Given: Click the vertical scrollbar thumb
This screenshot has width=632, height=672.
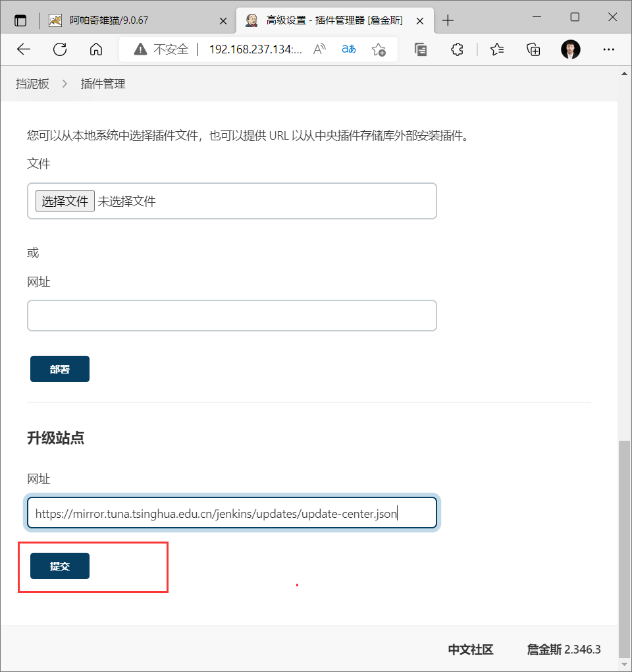Looking at the screenshot, I should coord(625,549).
